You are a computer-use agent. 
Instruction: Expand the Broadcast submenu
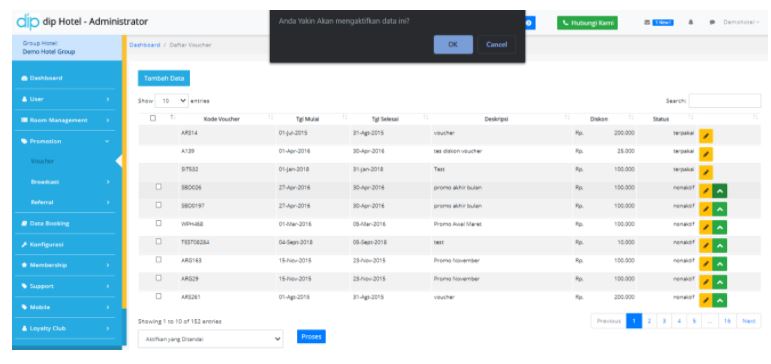pos(67,182)
